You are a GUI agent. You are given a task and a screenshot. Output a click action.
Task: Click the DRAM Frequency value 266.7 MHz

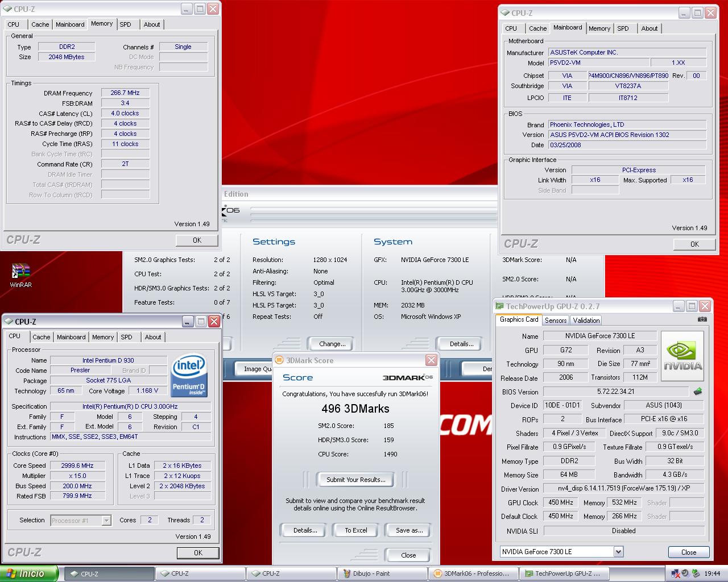[x=125, y=93]
